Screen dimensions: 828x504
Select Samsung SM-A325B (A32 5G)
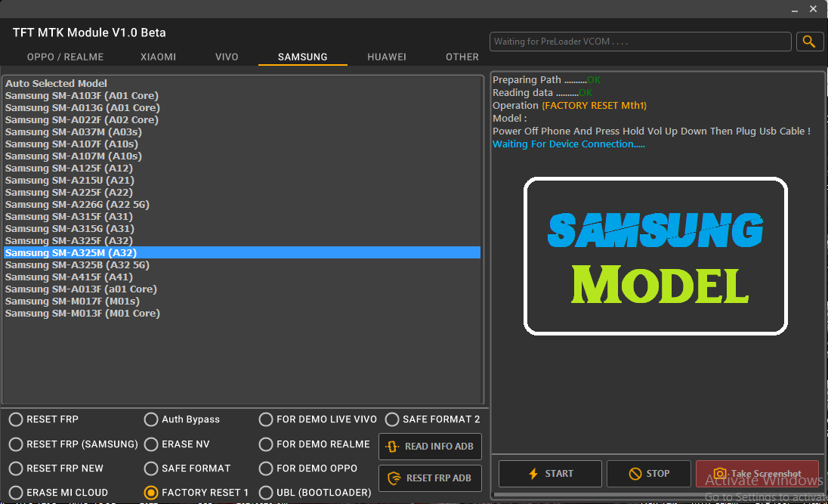242,265
